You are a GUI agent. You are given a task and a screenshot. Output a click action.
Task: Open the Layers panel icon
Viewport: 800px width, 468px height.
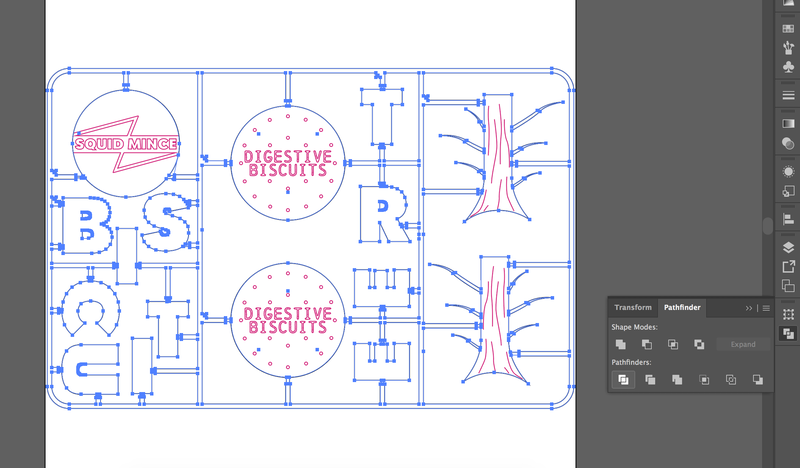tap(788, 248)
